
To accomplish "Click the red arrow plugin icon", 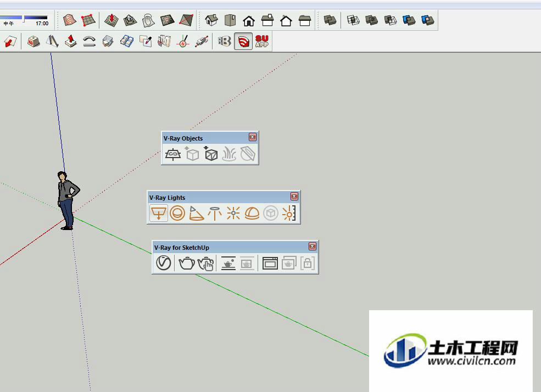I will pyautogui.click(x=10, y=41).
